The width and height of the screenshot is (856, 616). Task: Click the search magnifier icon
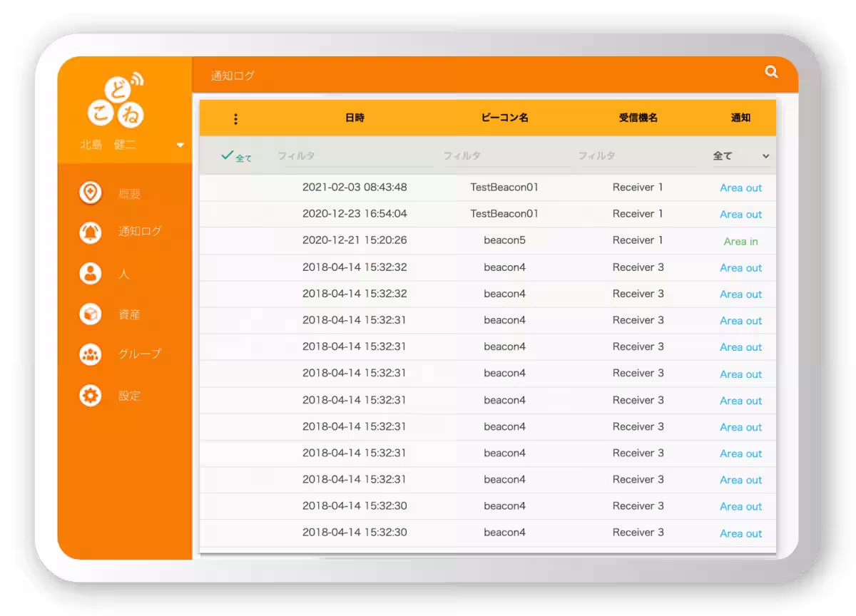point(771,72)
